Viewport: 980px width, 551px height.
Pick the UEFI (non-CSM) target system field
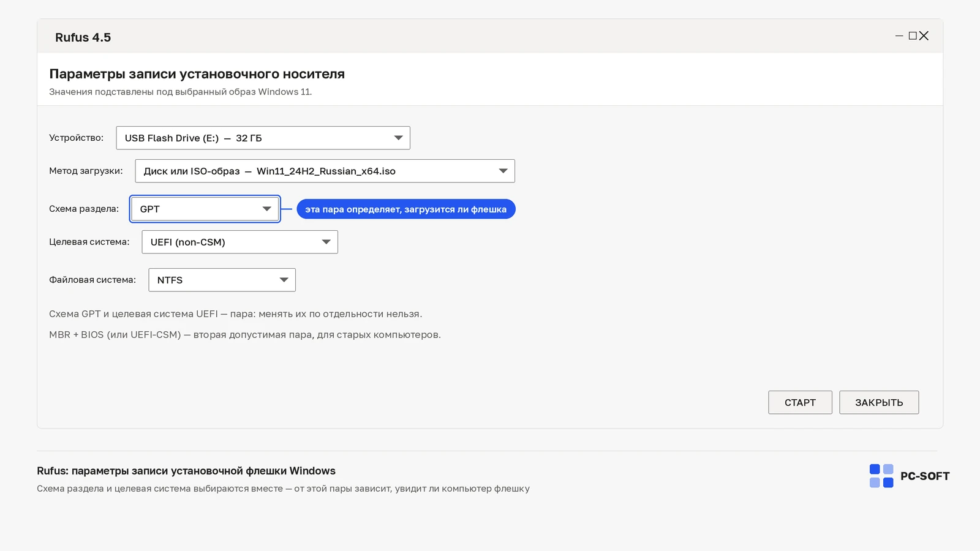click(x=239, y=242)
